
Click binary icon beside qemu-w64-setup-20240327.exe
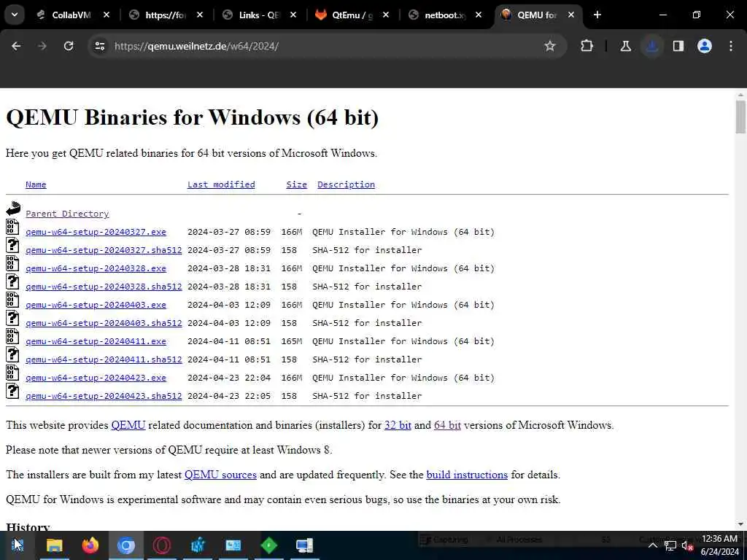[13, 227]
